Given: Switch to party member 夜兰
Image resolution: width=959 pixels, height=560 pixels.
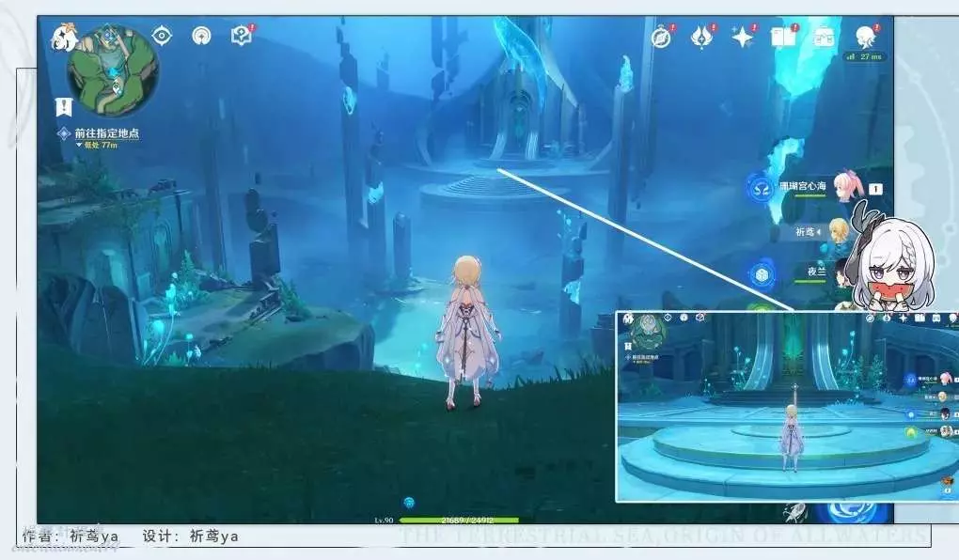Looking at the screenshot, I should click(814, 270).
